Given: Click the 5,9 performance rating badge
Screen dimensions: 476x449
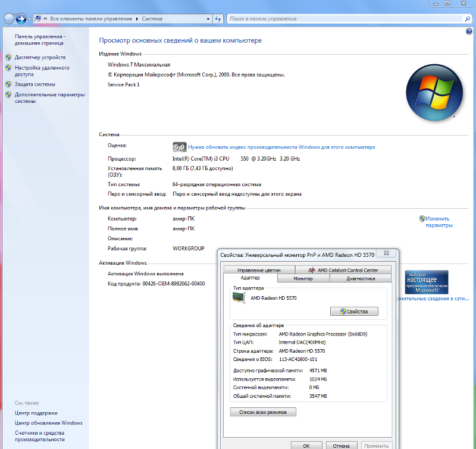Looking at the screenshot, I should click(x=180, y=147).
